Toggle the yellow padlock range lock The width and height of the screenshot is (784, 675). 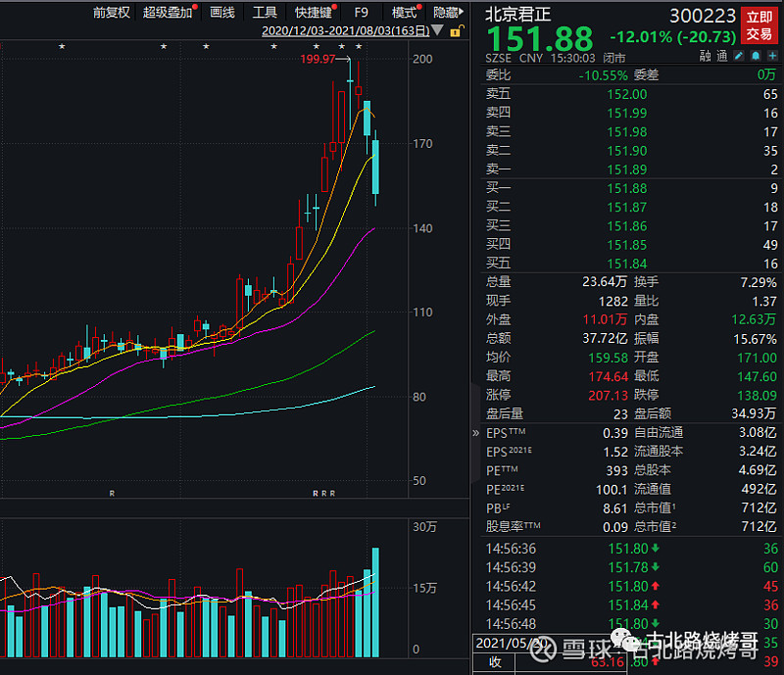[456, 31]
